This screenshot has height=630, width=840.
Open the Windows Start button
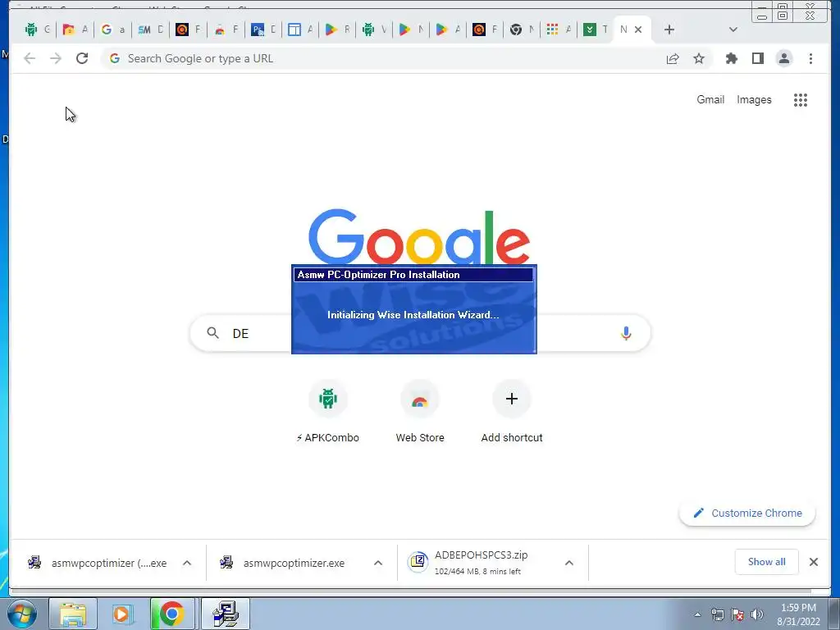(22, 614)
